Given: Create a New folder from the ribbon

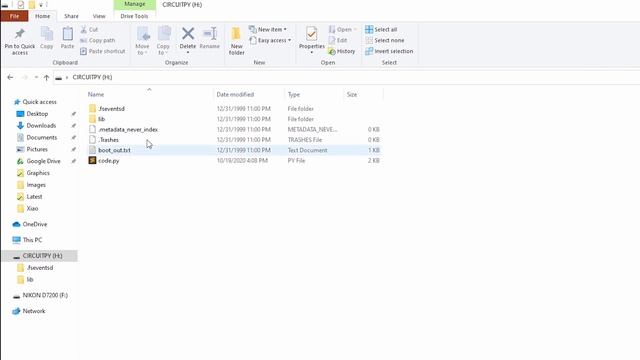Looking at the screenshot, I should [236, 41].
